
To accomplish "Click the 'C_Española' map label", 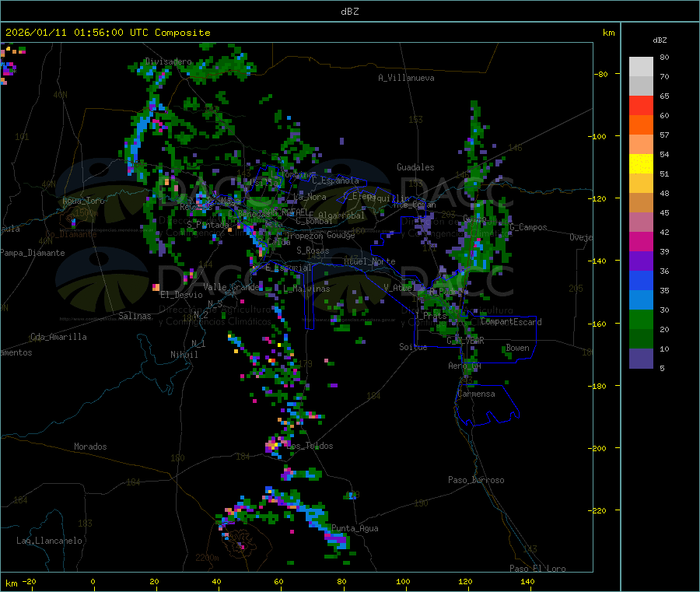I will [x=335, y=180].
